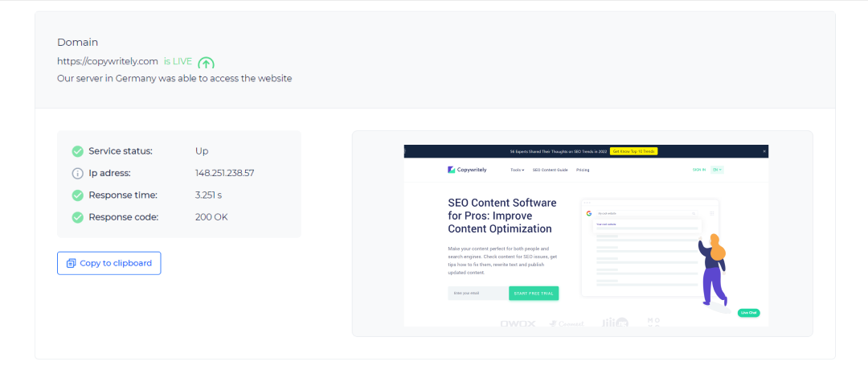Click the Copywritely logo in preview
The image size is (868, 374).
click(467, 170)
